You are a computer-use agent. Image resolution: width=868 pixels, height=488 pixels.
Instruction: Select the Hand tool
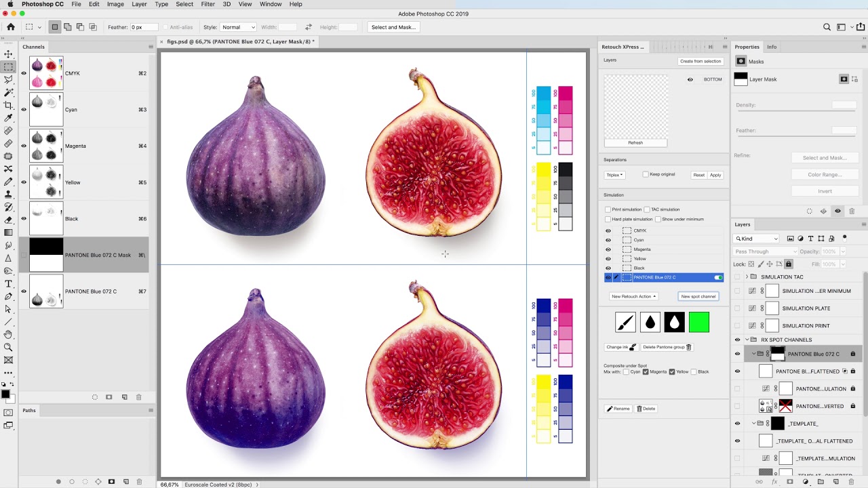(x=8, y=334)
